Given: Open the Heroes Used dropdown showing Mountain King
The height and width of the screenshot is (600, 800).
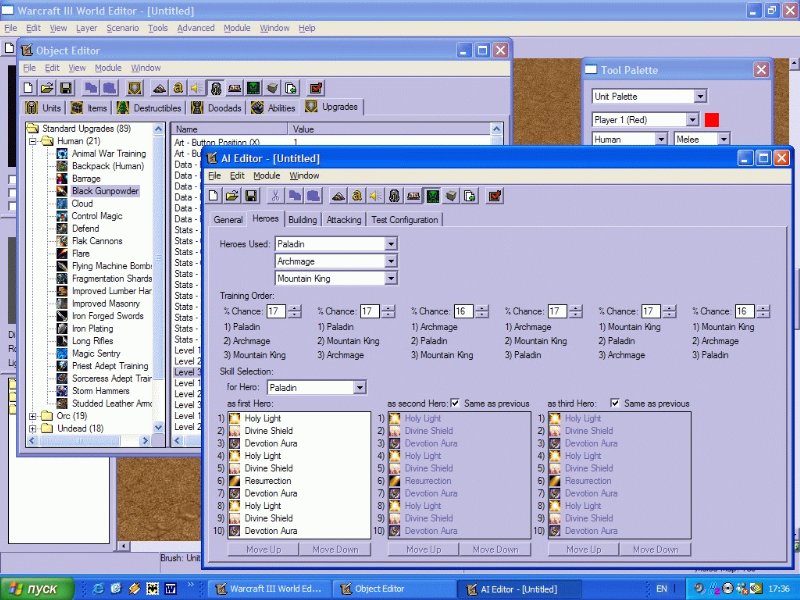Looking at the screenshot, I should (391, 279).
